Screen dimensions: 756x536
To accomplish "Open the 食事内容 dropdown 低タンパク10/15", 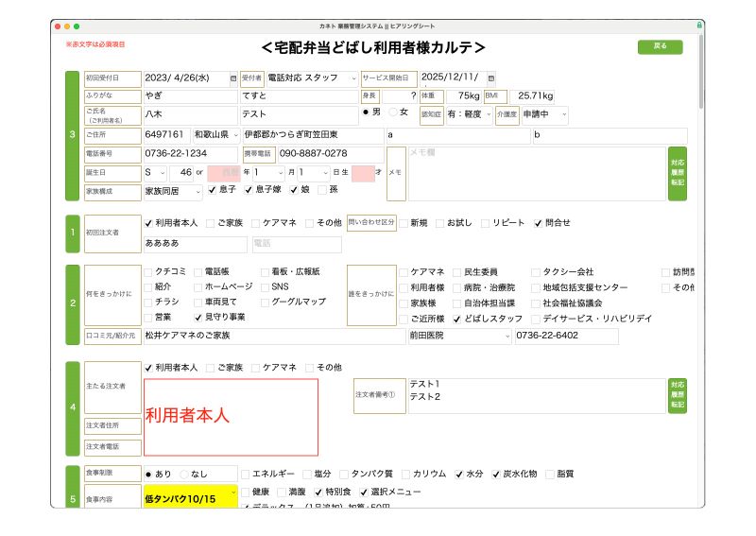I will 191,498.
